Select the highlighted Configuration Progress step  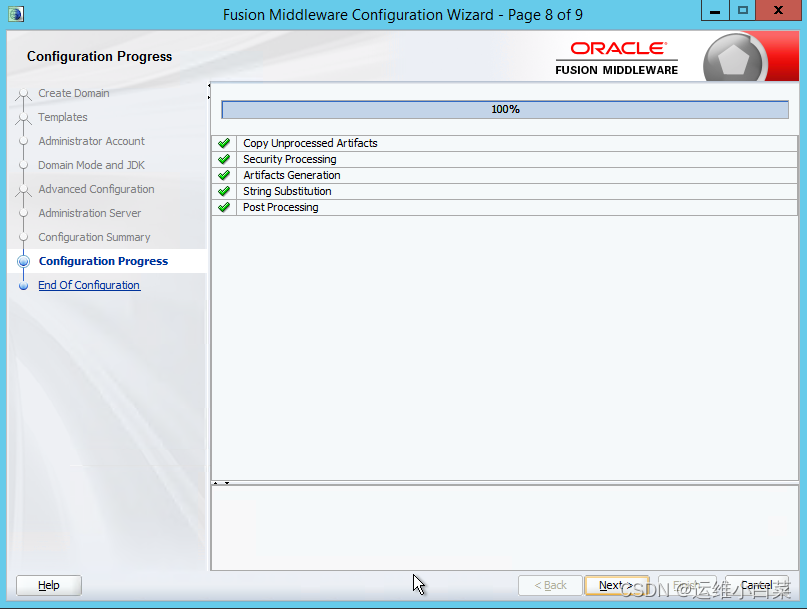pyautogui.click(x=103, y=261)
